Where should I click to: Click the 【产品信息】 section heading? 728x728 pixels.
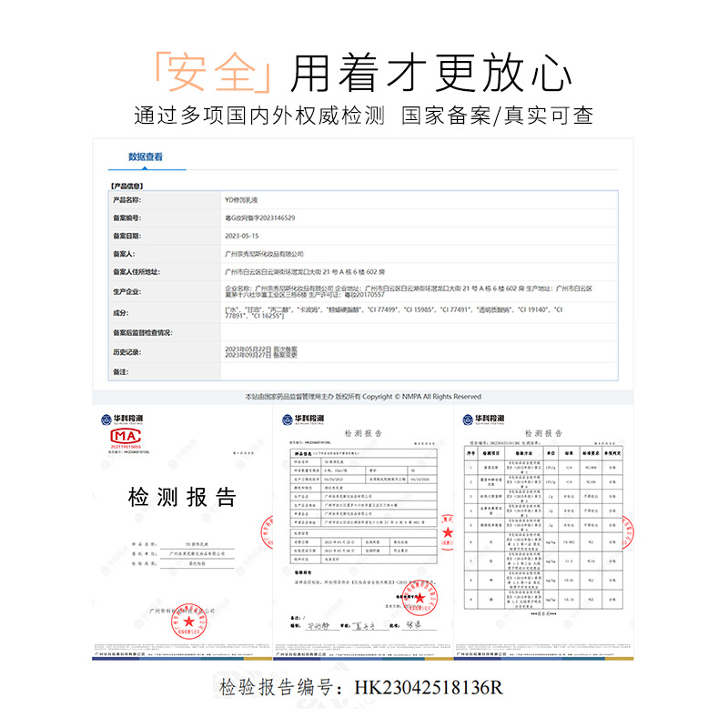coord(126,186)
